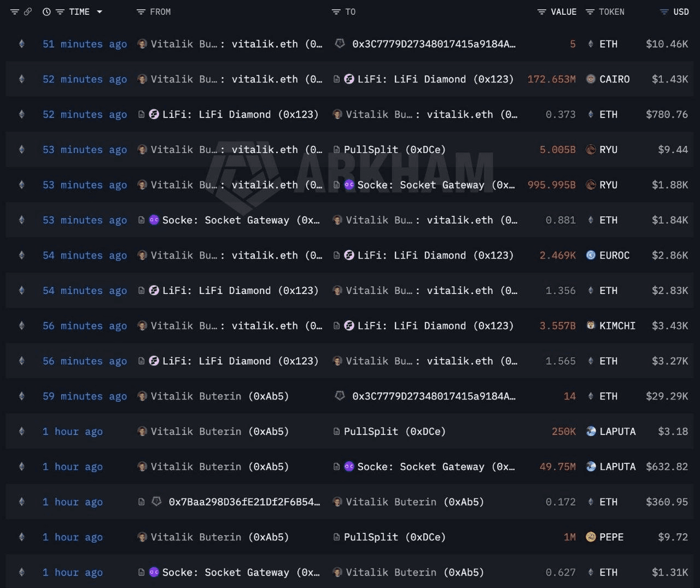Click the transfer diamond icon in the first row

pos(21,44)
